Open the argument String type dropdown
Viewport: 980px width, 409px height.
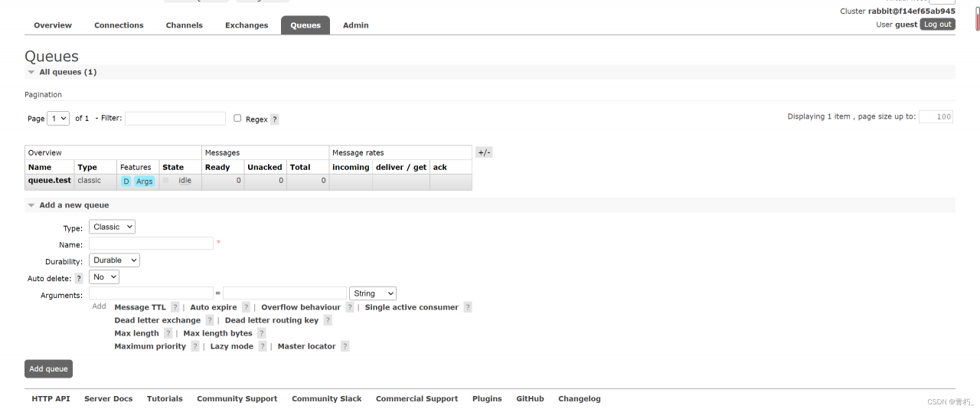point(373,293)
